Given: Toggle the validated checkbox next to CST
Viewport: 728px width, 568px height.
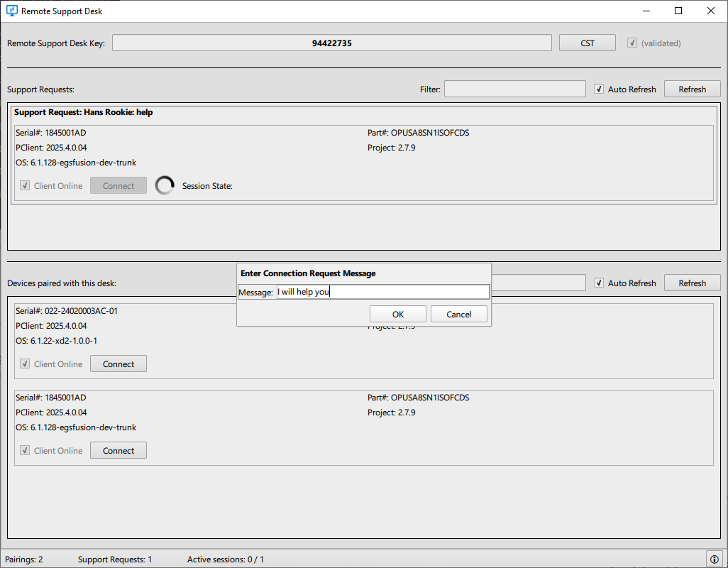Looking at the screenshot, I should [x=632, y=43].
